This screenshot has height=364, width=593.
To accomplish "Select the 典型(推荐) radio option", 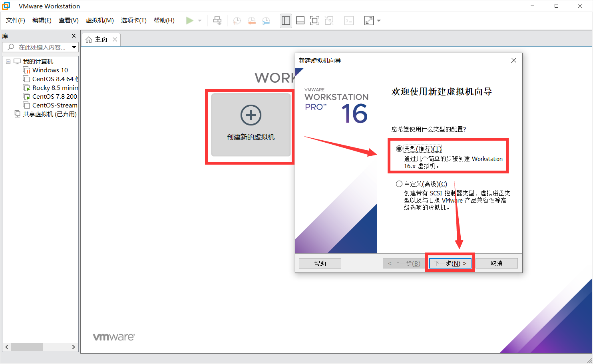I will pyautogui.click(x=399, y=149).
